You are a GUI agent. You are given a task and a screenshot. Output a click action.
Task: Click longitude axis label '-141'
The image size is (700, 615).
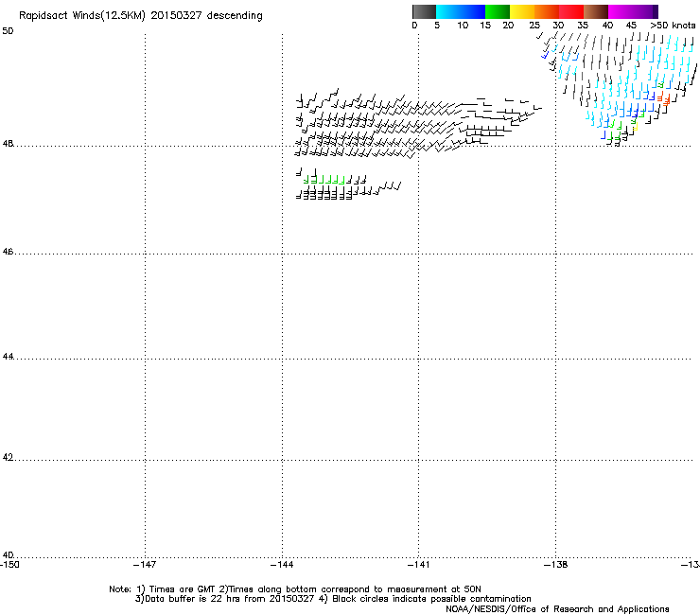418,565
